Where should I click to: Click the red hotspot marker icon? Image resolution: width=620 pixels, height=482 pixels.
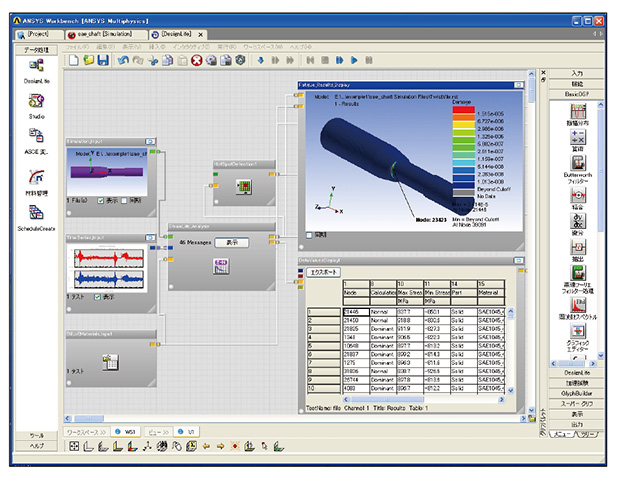[x=235, y=446]
